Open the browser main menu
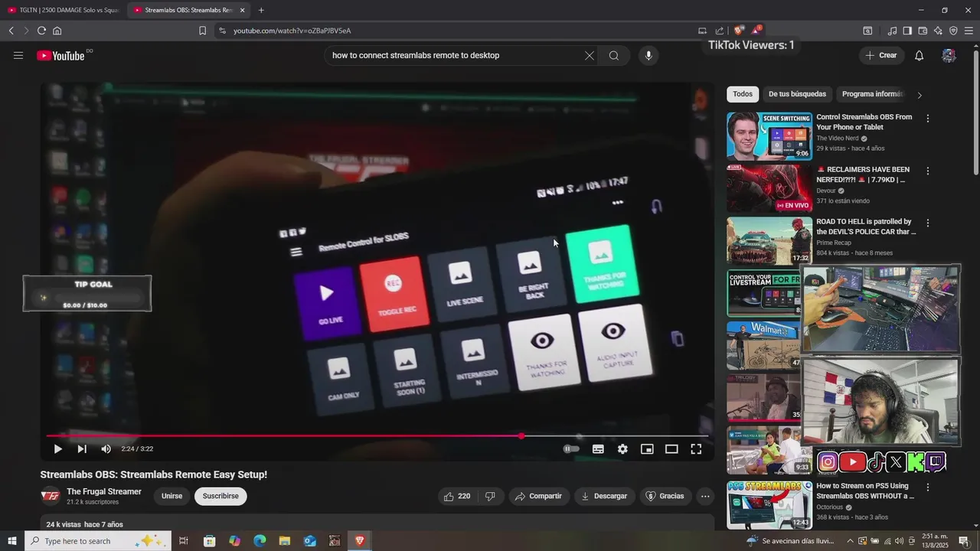980x551 pixels. point(969,31)
